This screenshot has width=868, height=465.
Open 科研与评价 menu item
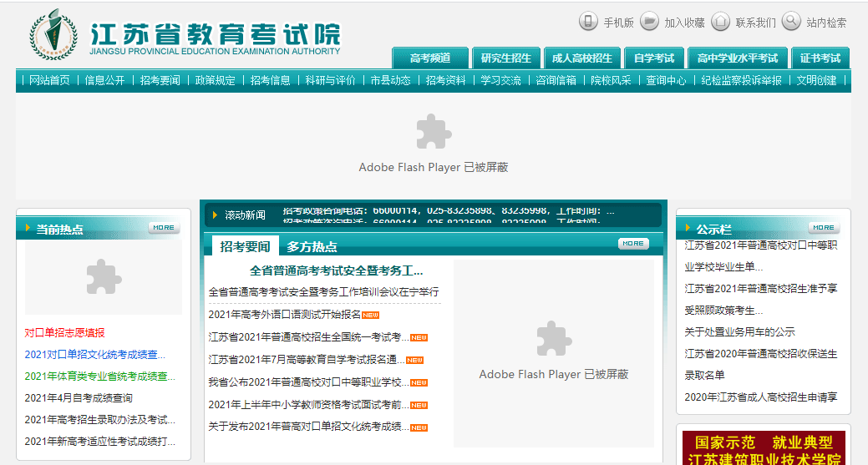pos(331,80)
